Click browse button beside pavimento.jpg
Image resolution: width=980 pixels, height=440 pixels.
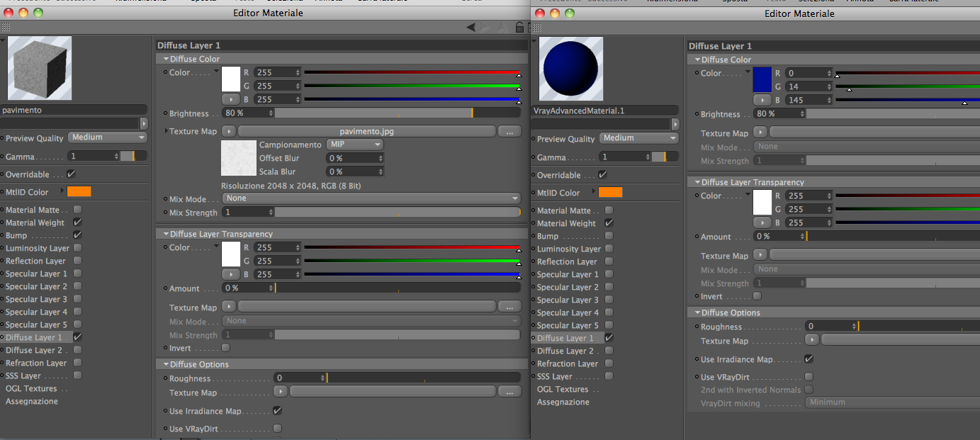tap(509, 131)
